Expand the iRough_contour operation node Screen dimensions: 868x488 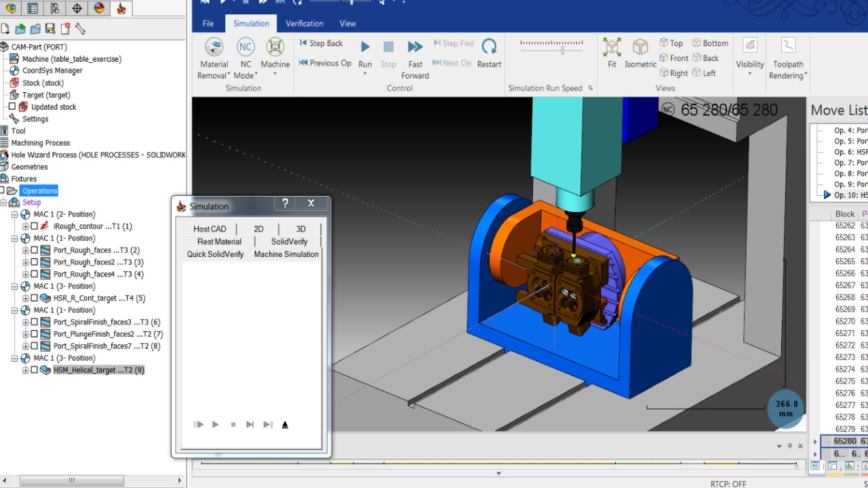[x=26, y=226]
